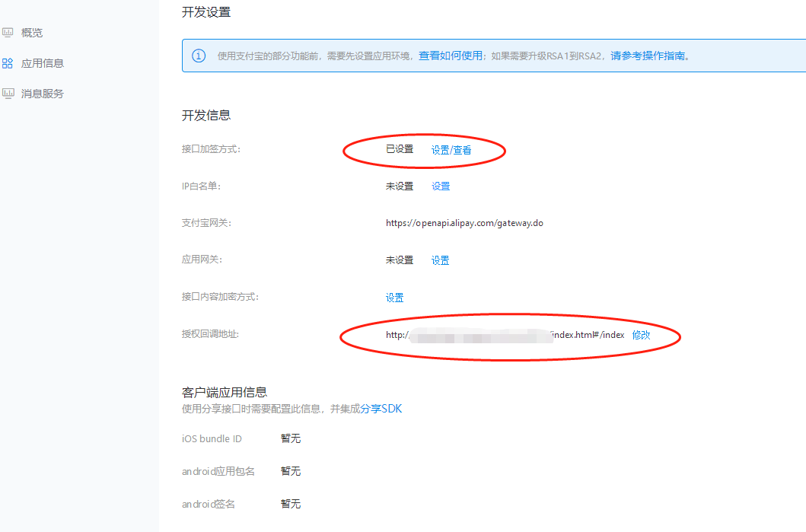
Task: Click 设置 next to IP白名单
Action: [441, 186]
